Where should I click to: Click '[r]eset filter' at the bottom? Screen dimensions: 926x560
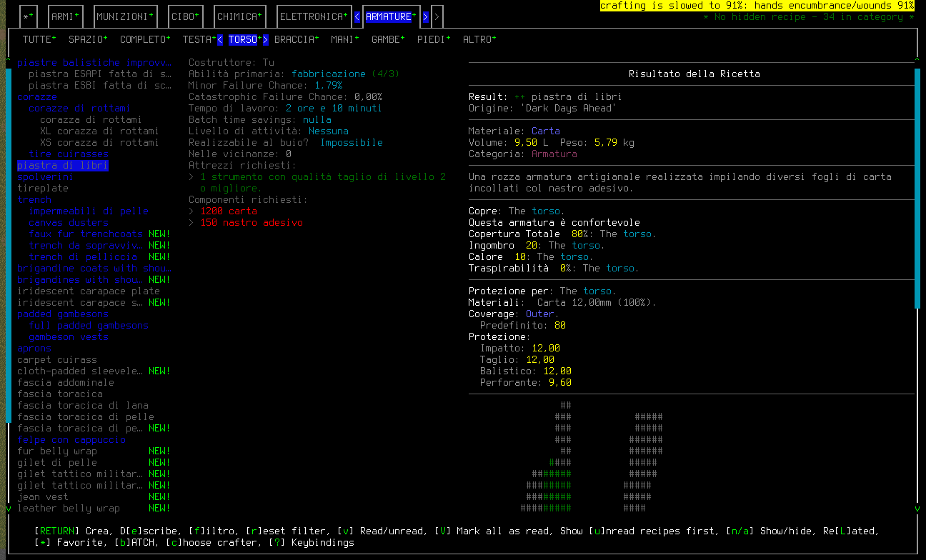[x=288, y=531]
